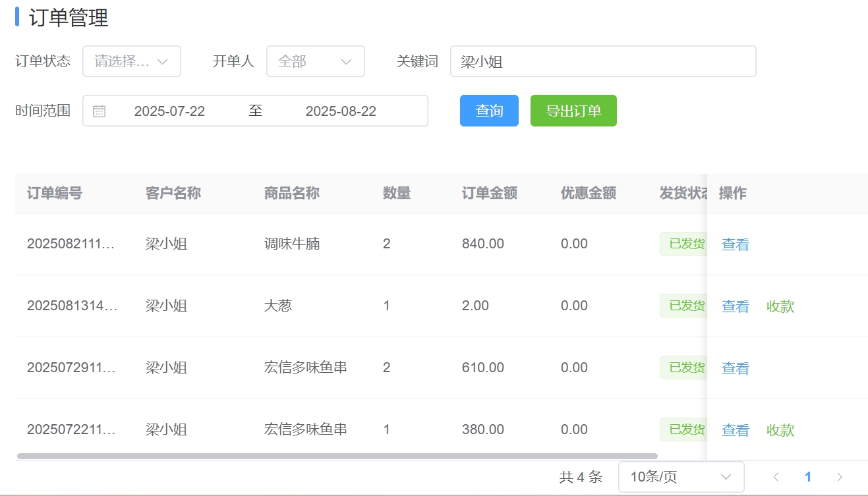Click the 订单金额 column header
Image resolution: width=868 pixels, height=496 pixels.
489,193
